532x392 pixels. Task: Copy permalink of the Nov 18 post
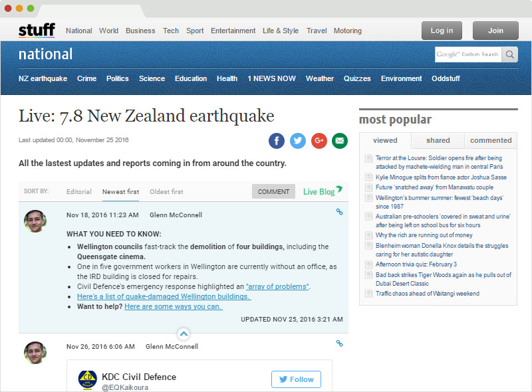339,212
